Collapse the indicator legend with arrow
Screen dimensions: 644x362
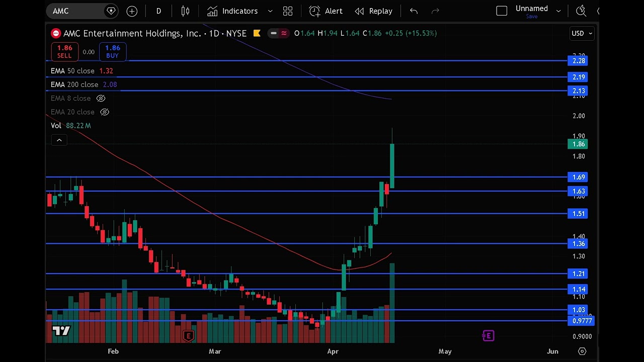pos(59,140)
